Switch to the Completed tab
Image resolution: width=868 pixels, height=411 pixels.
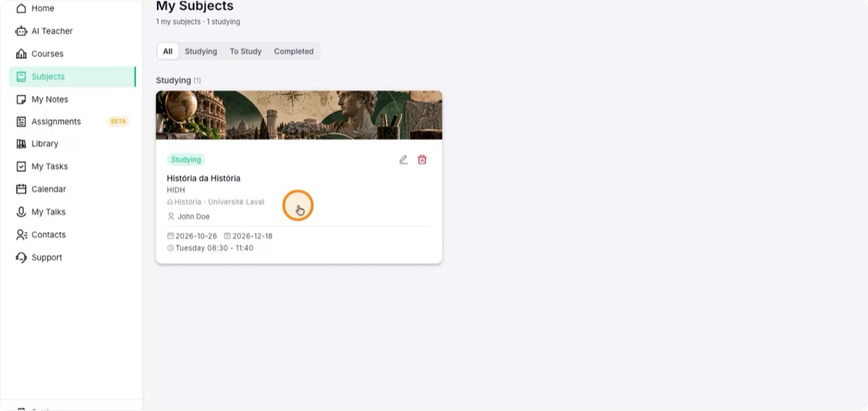tap(294, 51)
